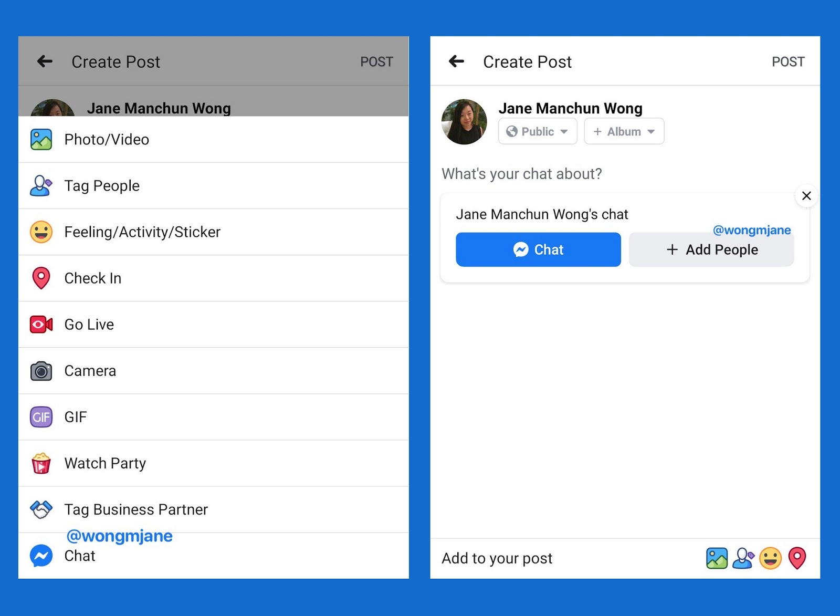Click the What's your chat about text field
This screenshot has width=840, height=616.
521,174
